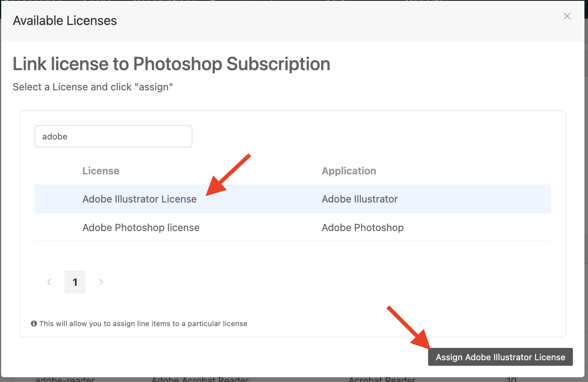Click the license search field containing "adobe"
Screen dimensions: 588x382
113,136
